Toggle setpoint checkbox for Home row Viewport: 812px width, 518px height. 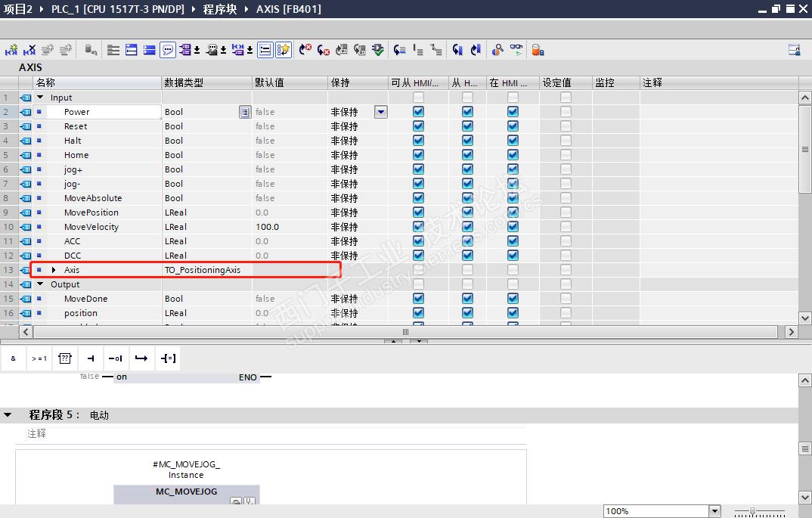566,155
